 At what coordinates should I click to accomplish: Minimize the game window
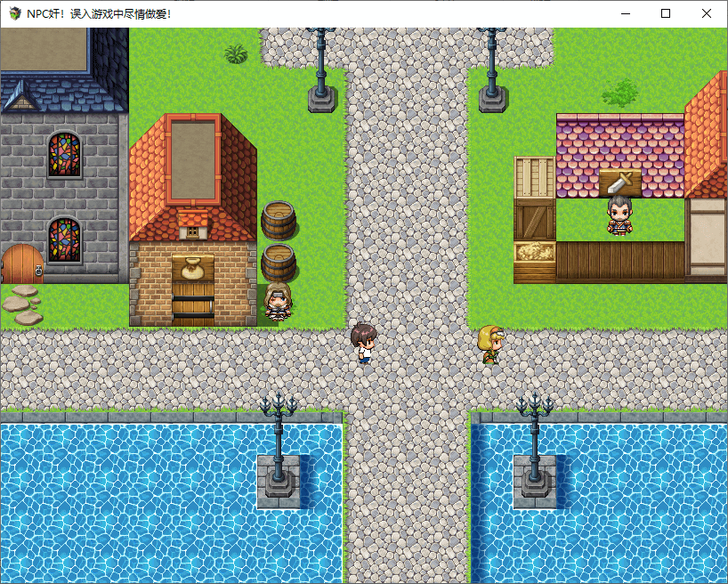625,13
